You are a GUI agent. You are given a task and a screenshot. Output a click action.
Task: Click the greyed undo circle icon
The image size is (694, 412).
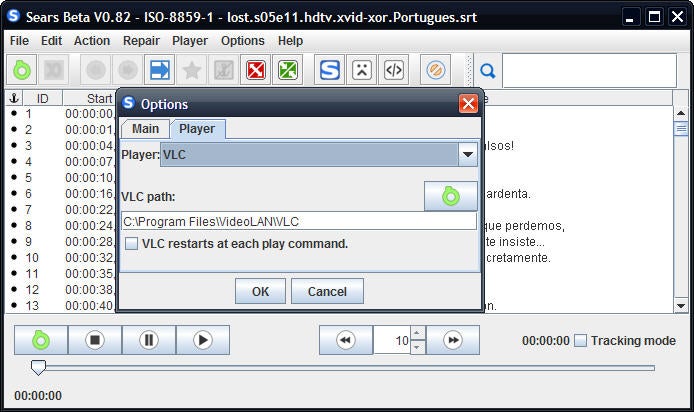click(96, 69)
